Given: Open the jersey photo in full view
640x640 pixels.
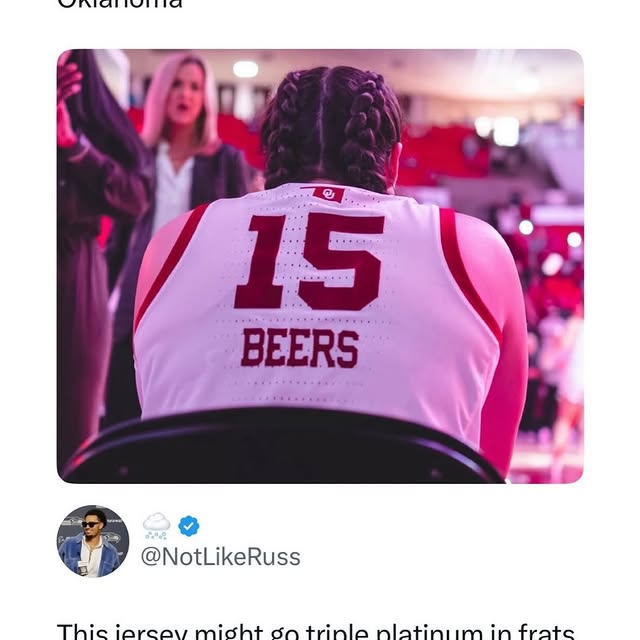Looking at the screenshot, I should click(320, 266).
